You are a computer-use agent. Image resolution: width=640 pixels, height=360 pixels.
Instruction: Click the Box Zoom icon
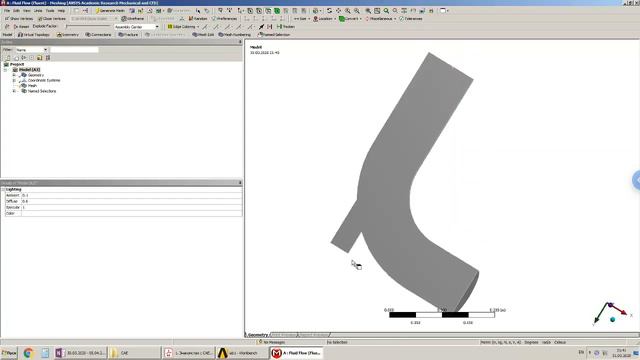[x=357, y=11]
